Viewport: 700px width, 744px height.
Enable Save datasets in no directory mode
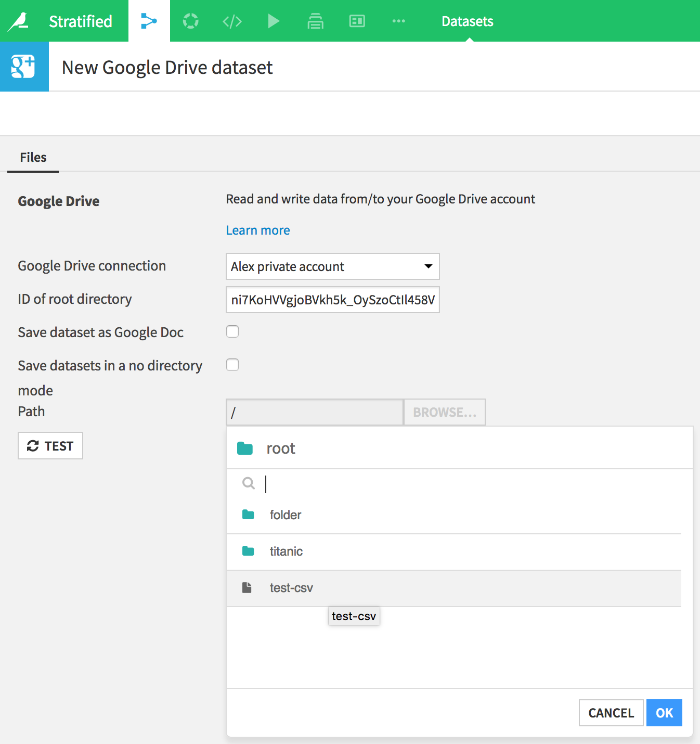(x=232, y=365)
